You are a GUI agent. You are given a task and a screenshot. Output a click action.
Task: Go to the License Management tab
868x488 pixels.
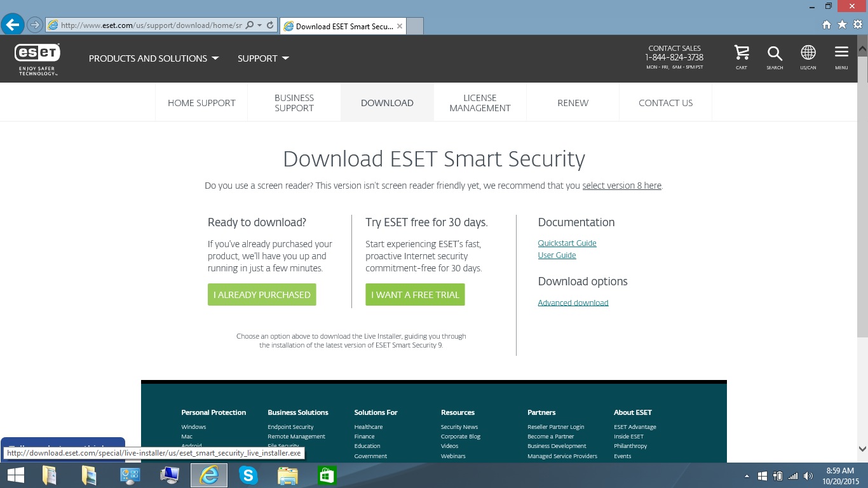[480, 102]
